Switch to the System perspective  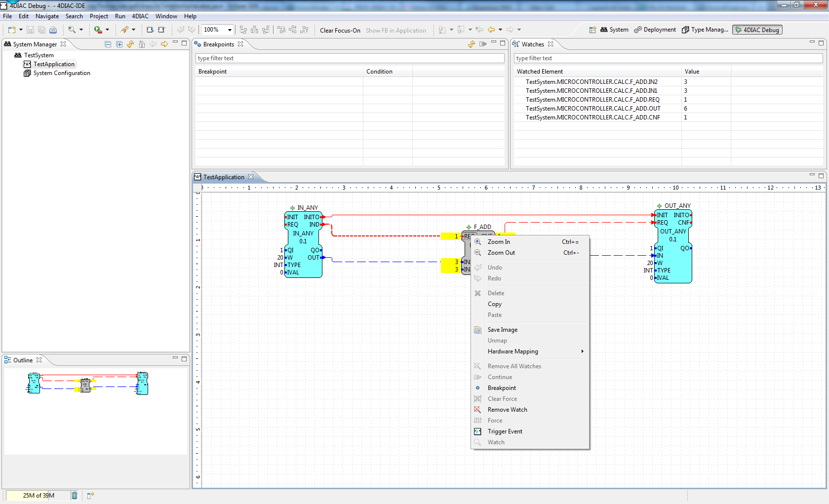coord(614,30)
